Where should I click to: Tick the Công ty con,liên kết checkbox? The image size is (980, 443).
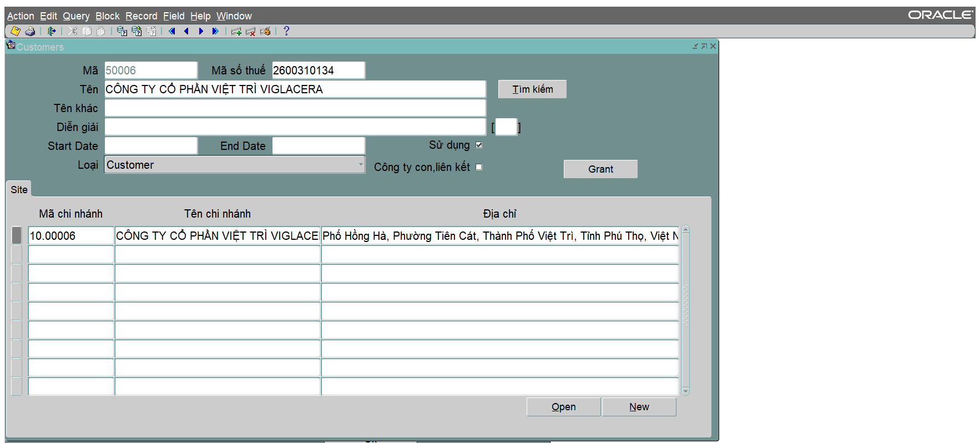click(479, 167)
